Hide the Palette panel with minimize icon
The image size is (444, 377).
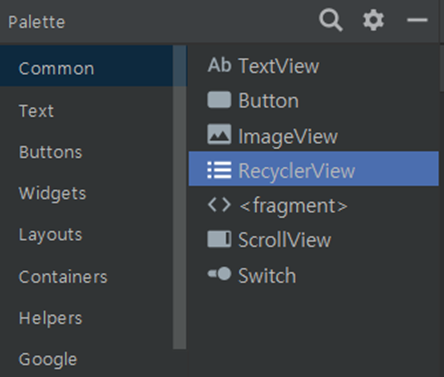(x=417, y=20)
